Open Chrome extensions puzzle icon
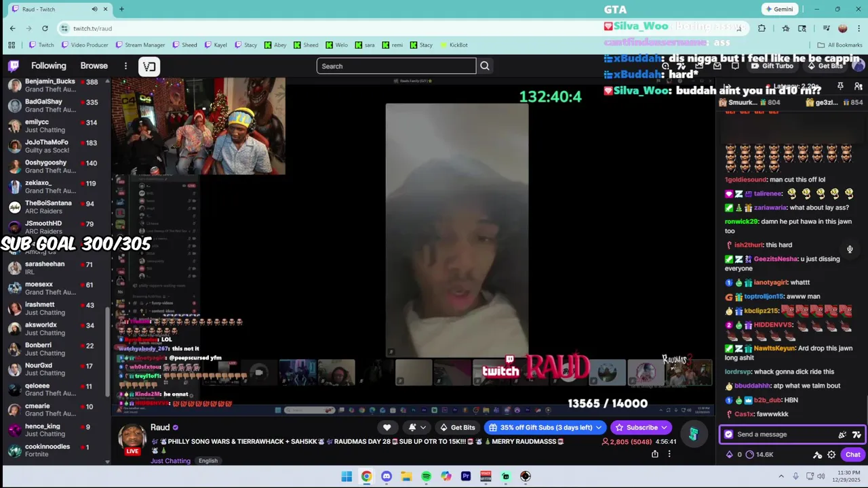The height and width of the screenshot is (488, 868). point(762,28)
